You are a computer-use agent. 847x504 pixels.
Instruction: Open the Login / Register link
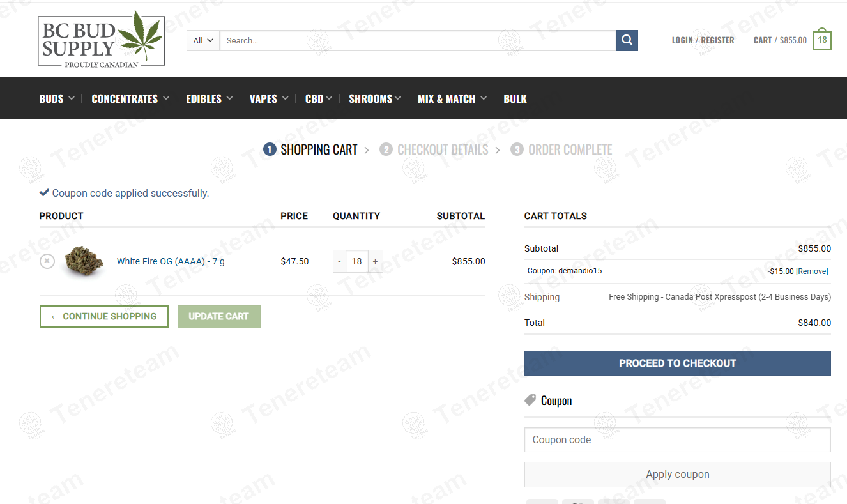703,40
